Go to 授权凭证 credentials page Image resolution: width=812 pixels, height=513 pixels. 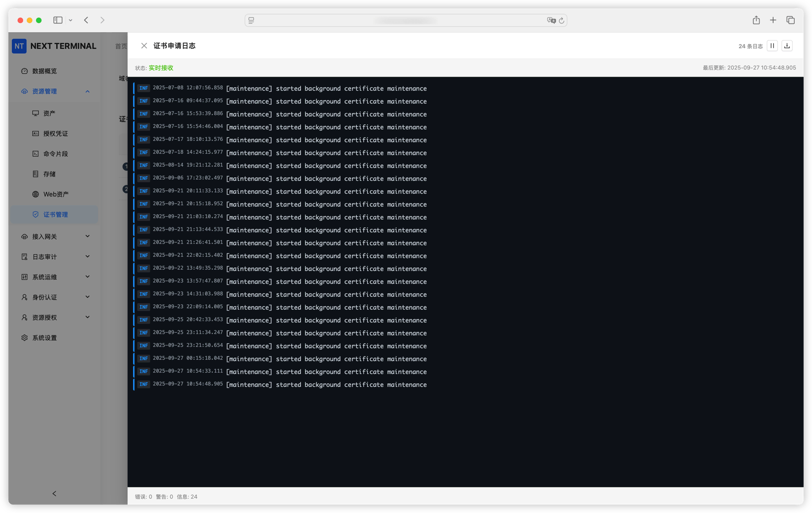click(x=55, y=133)
